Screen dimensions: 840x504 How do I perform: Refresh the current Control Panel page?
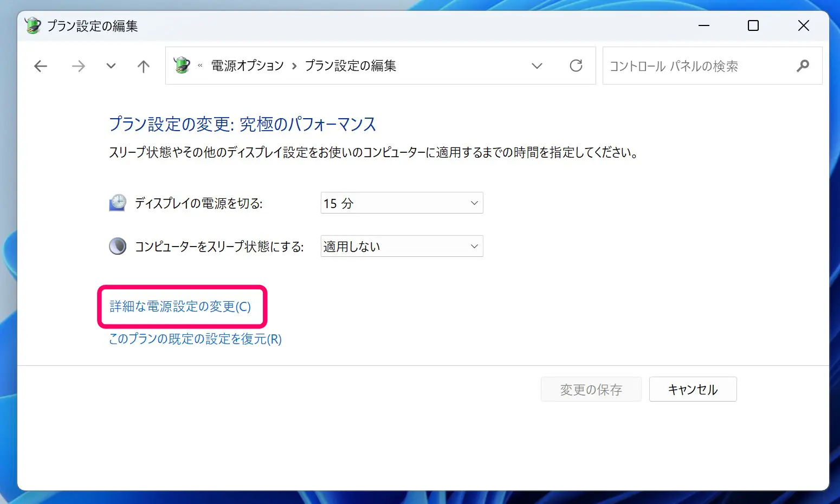[x=576, y=66]
